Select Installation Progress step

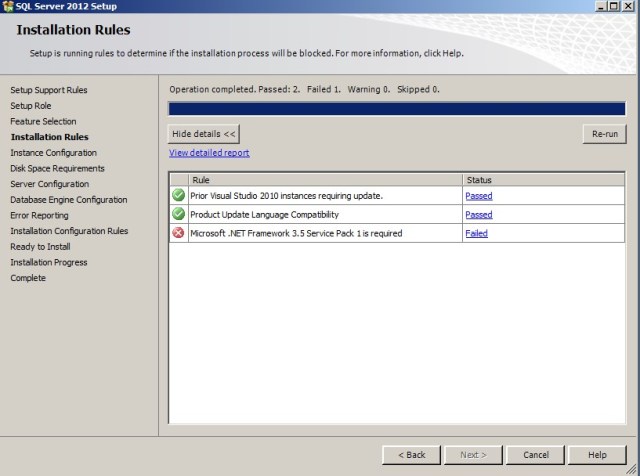pos(49,262)
